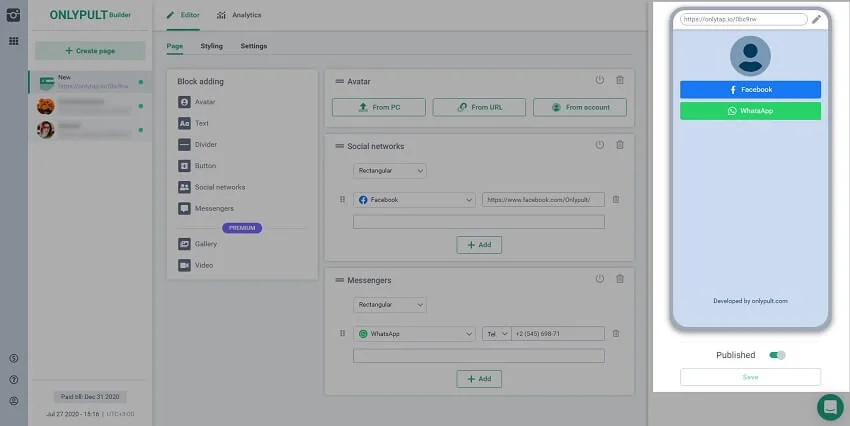Click the Create page button

[90, 51]
